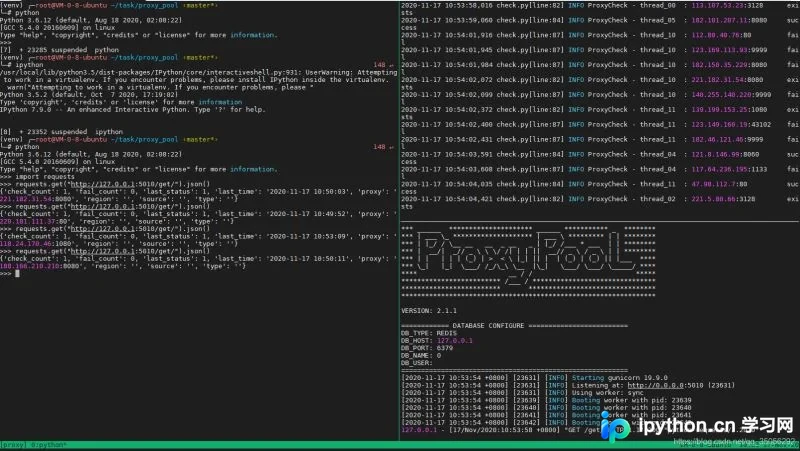The width and height of the screenshot is (800, 451).
Task: Click the tmux window tab '0:python*'
Action: (x=47, y=445)
